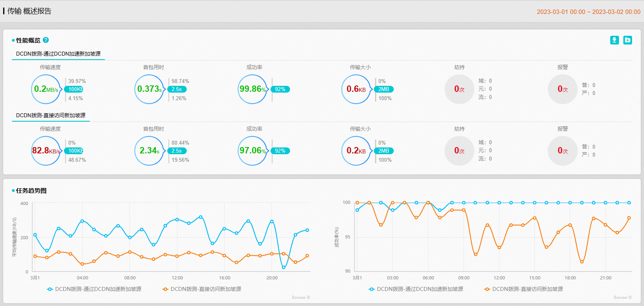Toggle blue DCDN加速 legend in speed chart
The height and width of the screenshot is (306, 644).
(x=94, y=289)
